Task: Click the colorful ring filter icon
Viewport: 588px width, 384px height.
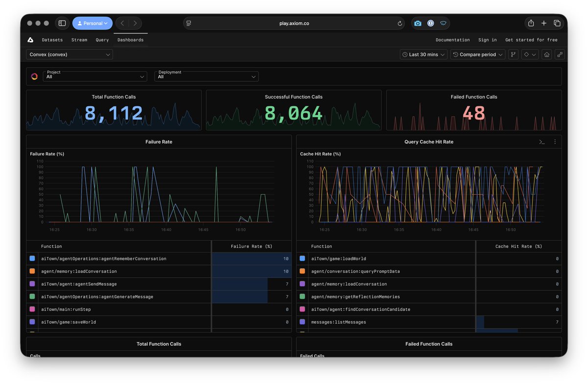Action: (x=34, y=77)
